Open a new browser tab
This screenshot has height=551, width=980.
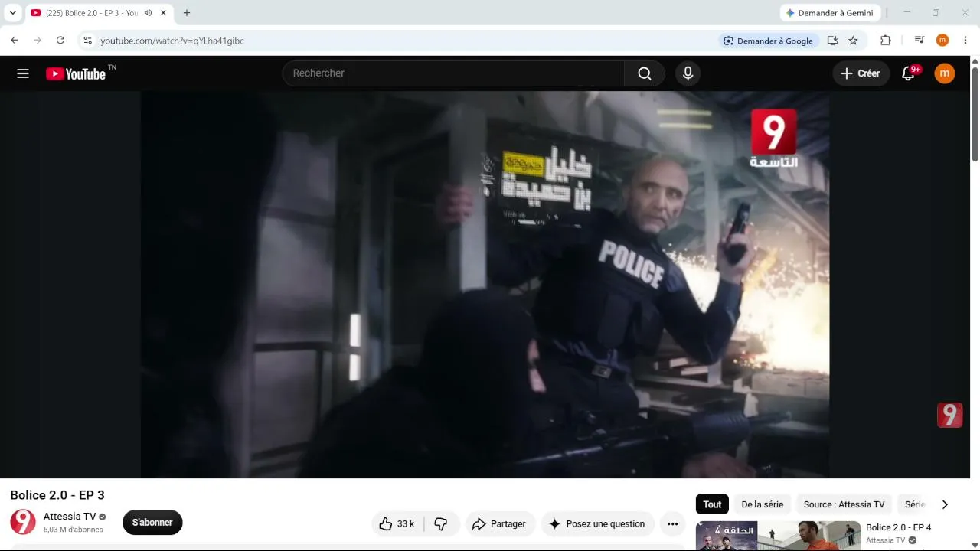click(187, 13)
